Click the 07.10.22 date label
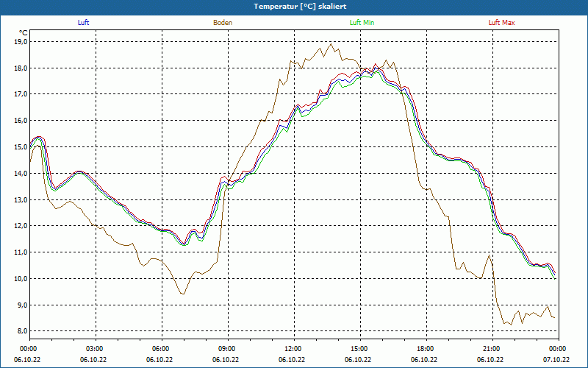This screenshot has width=588, height=368. [556, 359]
